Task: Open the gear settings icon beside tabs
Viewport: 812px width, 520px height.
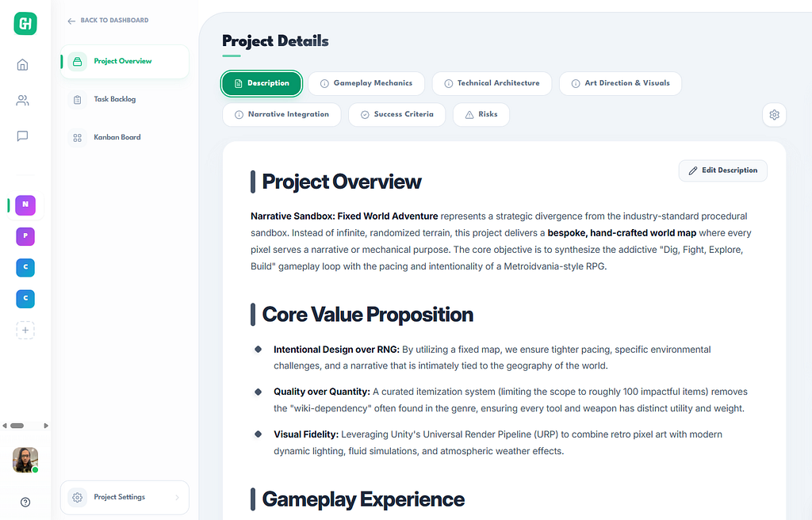Action: click(x=774, y=114)
